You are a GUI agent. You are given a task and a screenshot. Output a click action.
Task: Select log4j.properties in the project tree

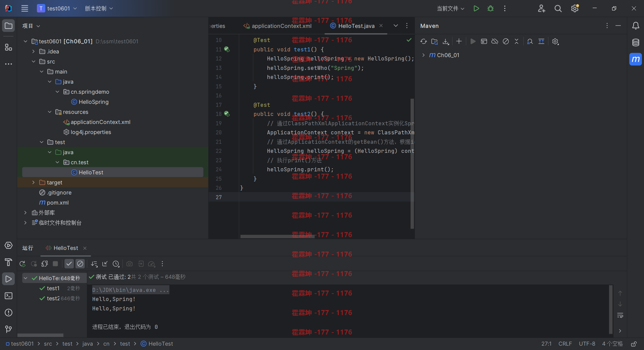(88, 132)
